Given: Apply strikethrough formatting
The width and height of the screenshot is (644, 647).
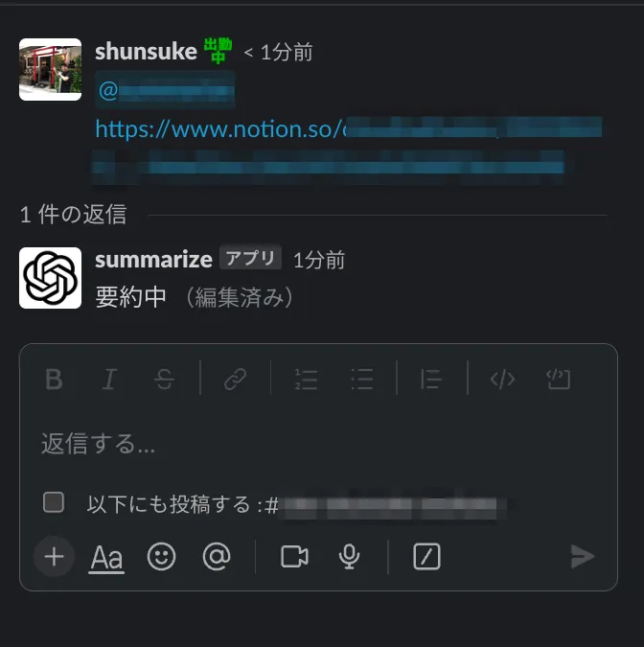Looking at the screenshot, I should [164, 379].
